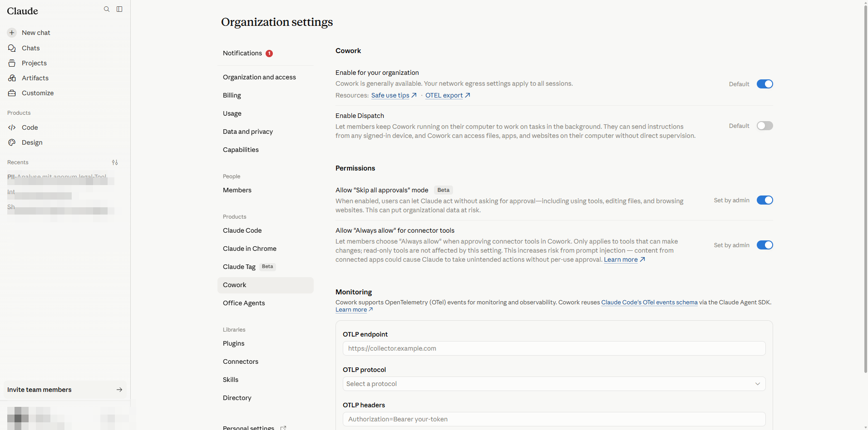Click the Artifacts shapes icon
868x430 pixels.
12,78
